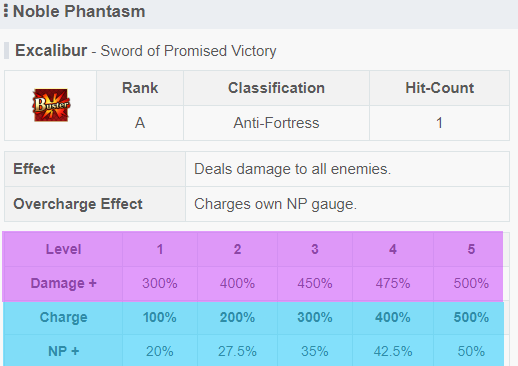Click the Classification column header
The width and height of the screenshot is (518, 366).
tap(276, 88)
